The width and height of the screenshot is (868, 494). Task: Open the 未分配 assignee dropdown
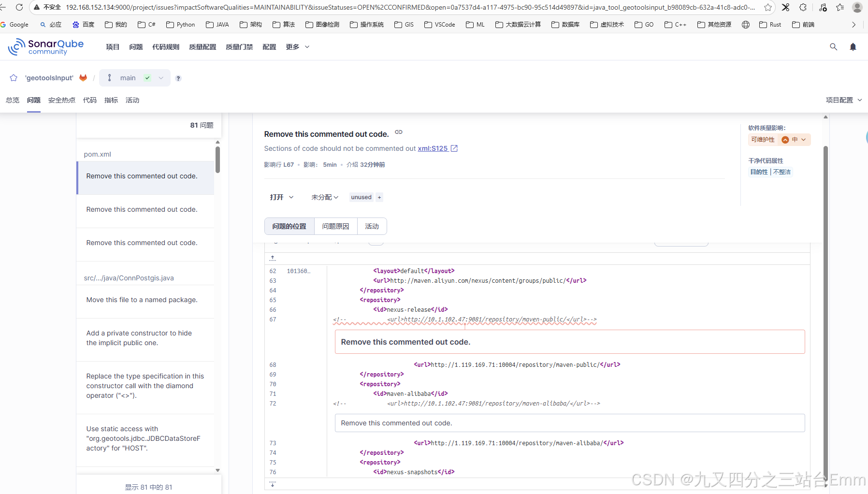tap(325, 197)
